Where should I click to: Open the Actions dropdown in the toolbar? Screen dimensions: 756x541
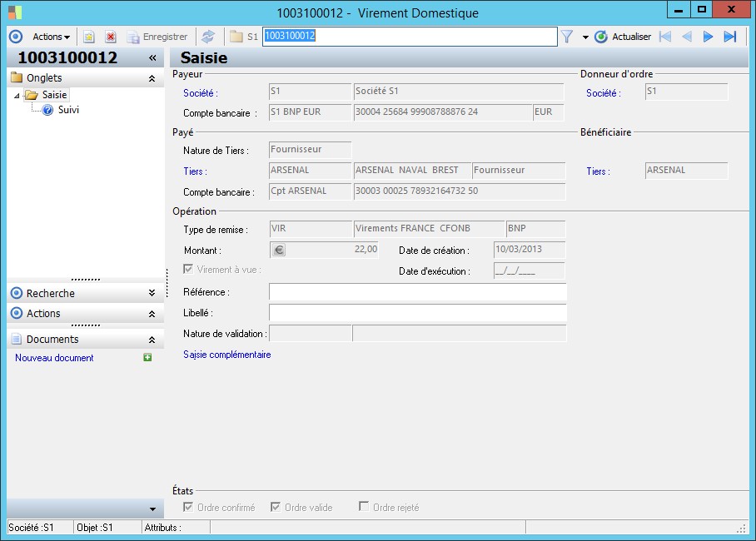[51, 37]
